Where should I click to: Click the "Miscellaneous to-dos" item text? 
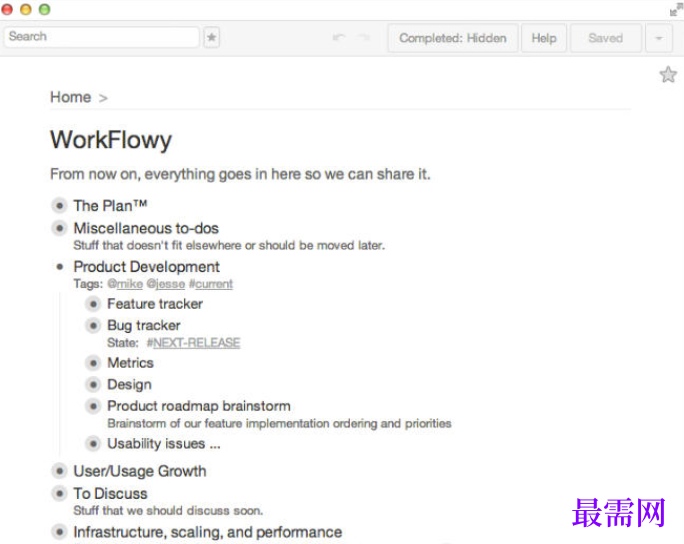pos(146,228)
